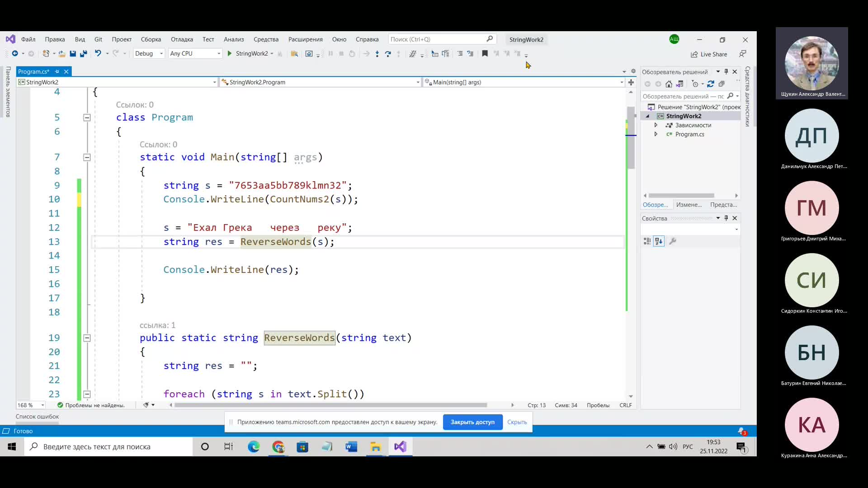Open Word from the taskbar
868x488 pixels.
pyautogui.click(x=351, y=447)
